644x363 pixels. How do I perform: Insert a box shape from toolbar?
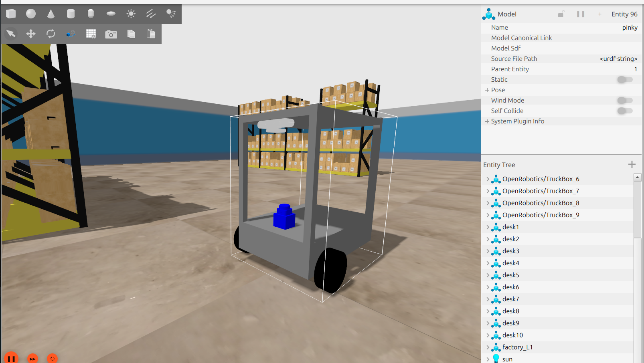tap(11, 14)
